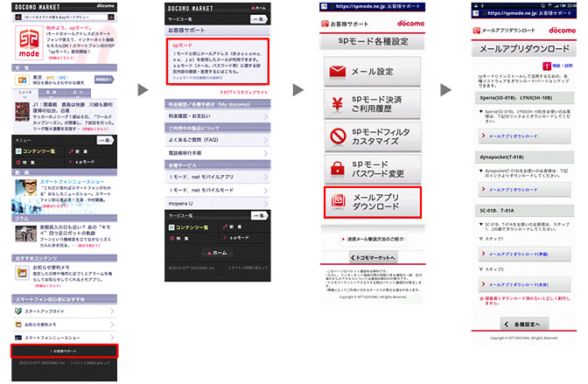Tap the yen icon for spモード決済ご利用履歴

coord(338,103)
